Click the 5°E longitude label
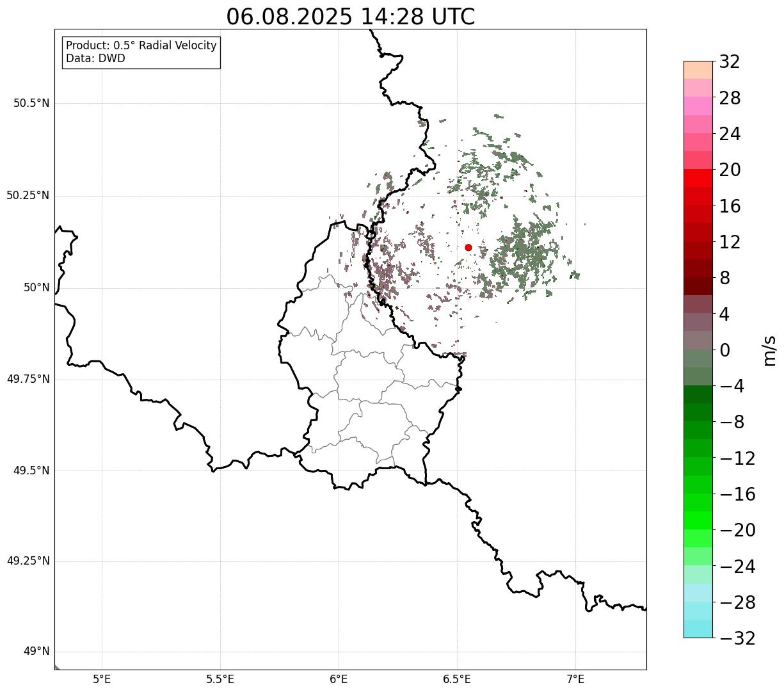 [102, 679]
